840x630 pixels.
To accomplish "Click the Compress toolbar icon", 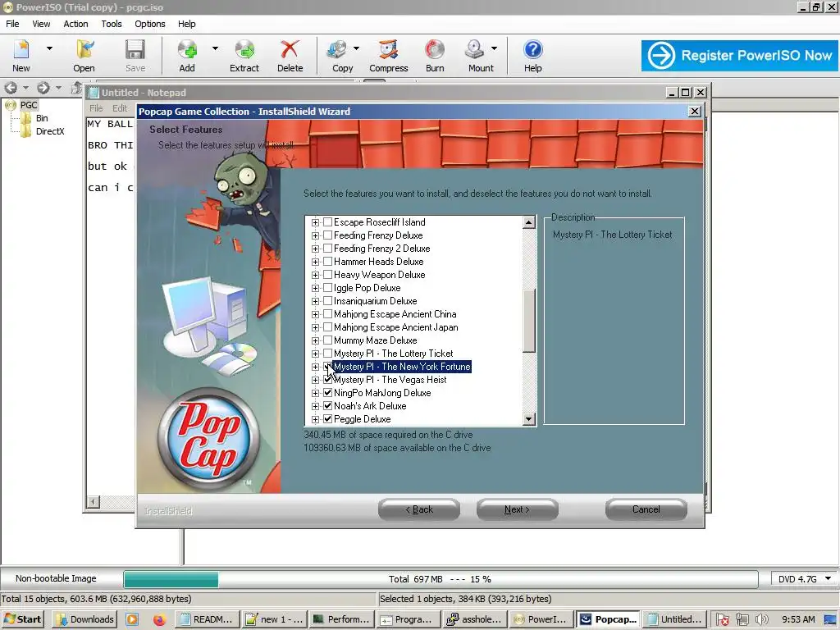I will pos(388,55).
